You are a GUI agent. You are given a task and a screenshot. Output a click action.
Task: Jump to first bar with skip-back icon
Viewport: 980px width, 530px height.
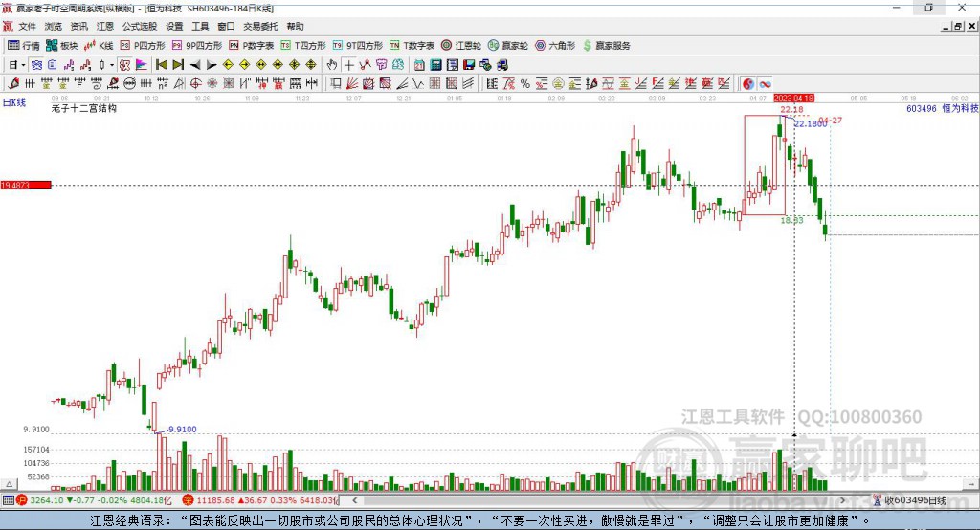[161, 65]
